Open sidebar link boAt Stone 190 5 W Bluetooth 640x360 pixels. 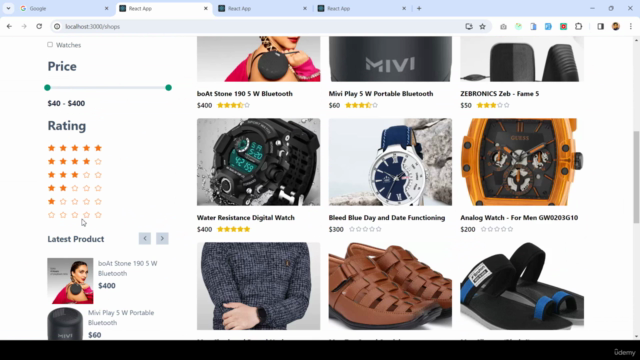(x=128, y=268)
